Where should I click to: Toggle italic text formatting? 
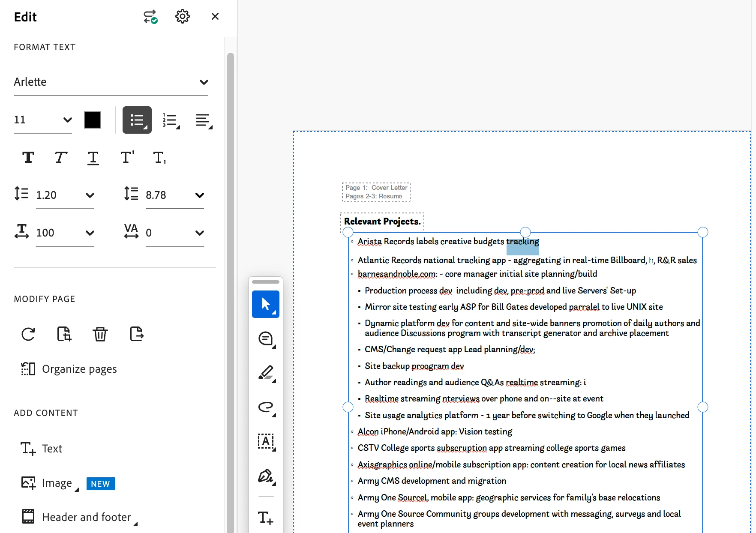pyautogui.click(x=61, y=158)
